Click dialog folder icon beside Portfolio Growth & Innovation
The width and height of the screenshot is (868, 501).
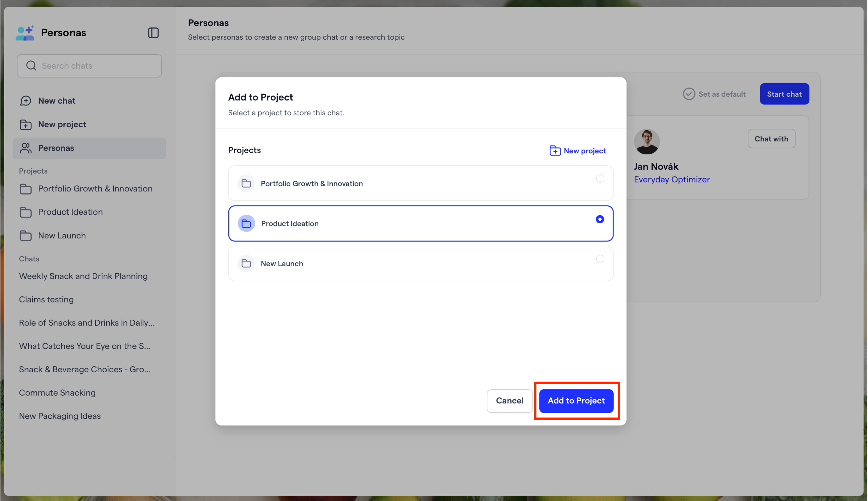point(246,183)
